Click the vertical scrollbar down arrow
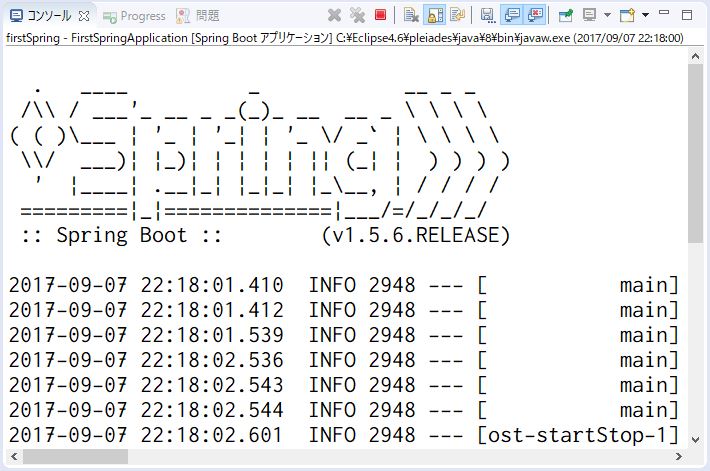 pyautogui.click(x=696, y=439)
